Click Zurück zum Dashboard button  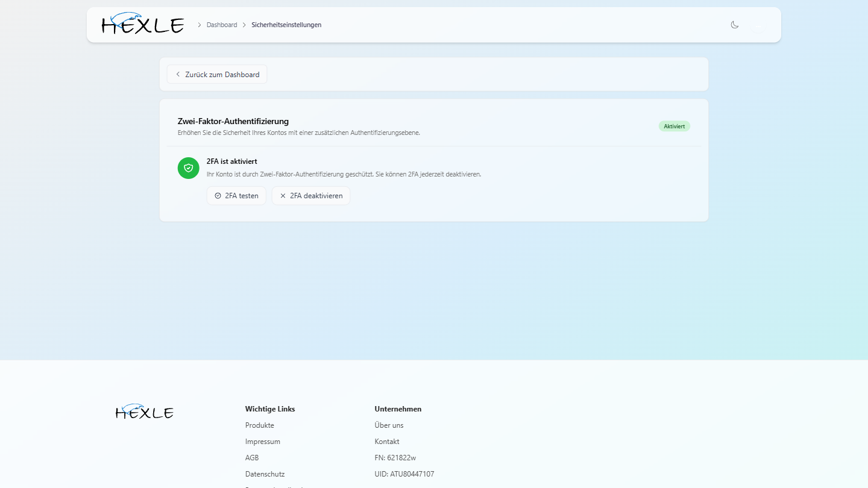(x=217, y=75)
